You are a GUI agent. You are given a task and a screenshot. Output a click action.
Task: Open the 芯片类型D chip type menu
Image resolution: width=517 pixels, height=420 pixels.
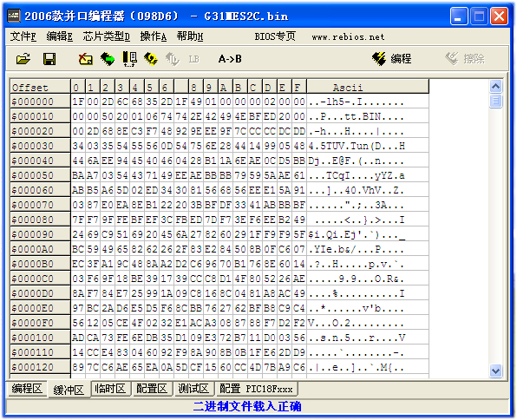[x=106, y=36]
